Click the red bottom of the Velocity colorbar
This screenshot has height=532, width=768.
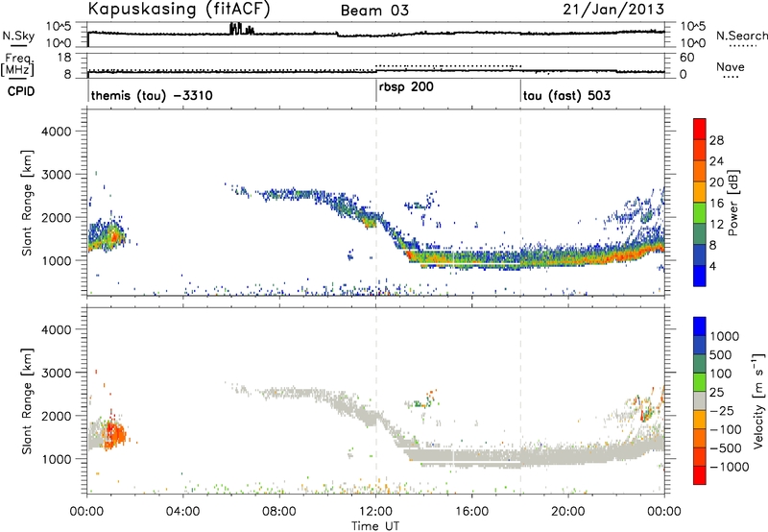[700, 475]
